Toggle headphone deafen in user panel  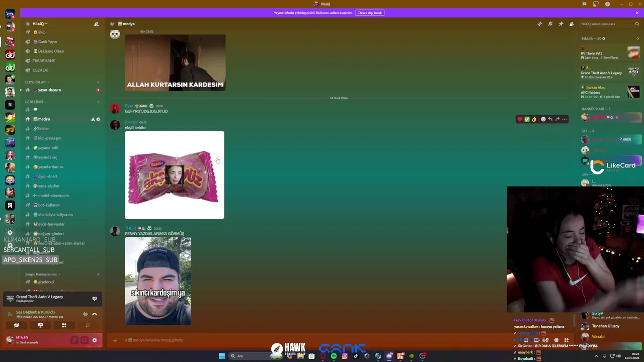(x=84, y=340)
